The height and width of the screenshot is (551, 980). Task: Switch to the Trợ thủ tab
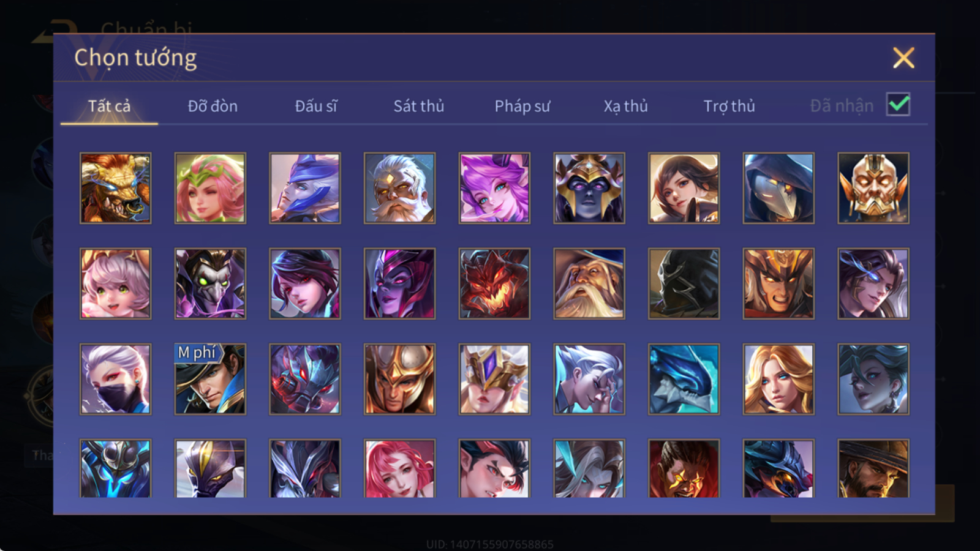(729, 106)
